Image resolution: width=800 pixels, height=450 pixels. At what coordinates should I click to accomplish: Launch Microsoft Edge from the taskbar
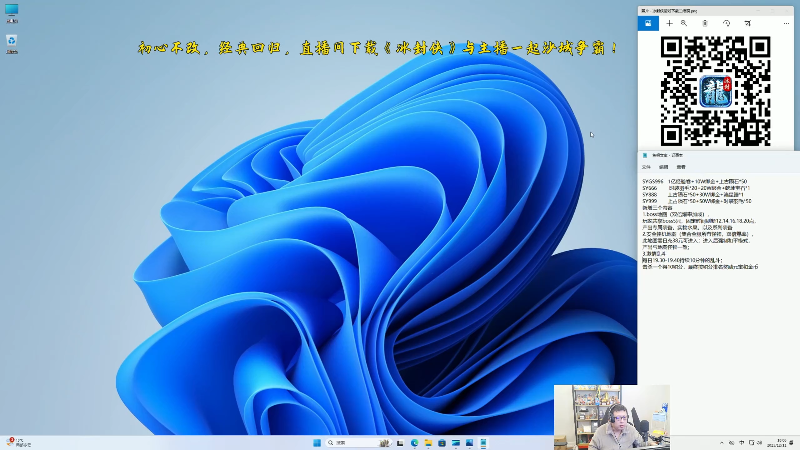(414, 443)
